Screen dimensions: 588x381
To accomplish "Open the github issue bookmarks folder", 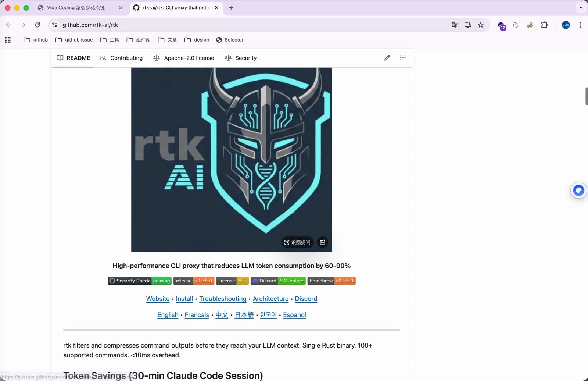I will pyautogui.click(x=74, y=40).
